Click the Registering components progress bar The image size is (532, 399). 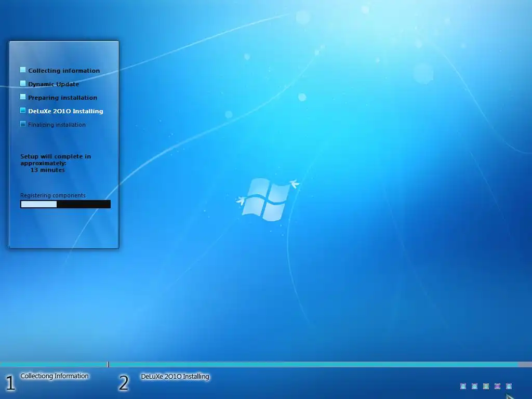tap(65, 204)
